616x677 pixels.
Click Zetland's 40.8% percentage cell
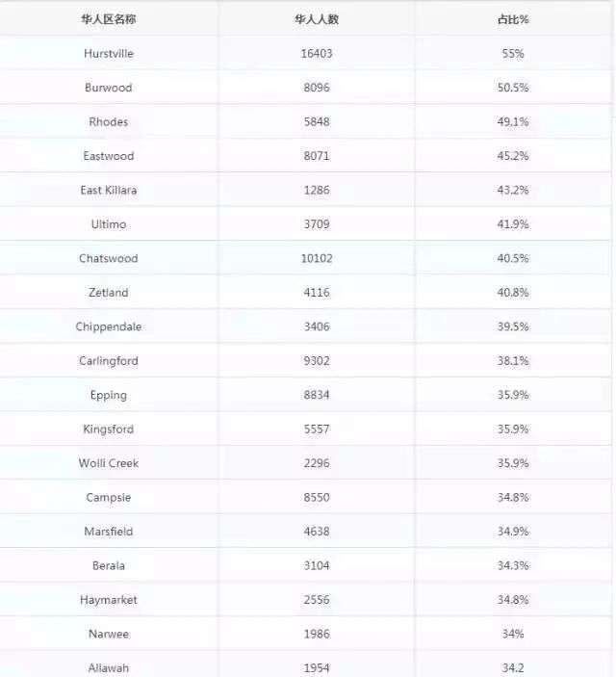coord(513,293)
